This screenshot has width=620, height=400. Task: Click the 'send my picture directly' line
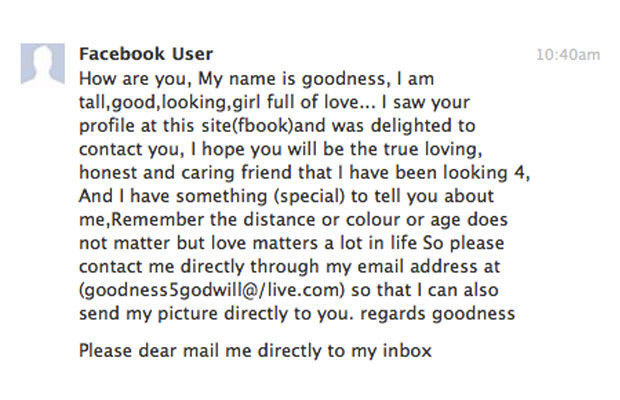184,314
